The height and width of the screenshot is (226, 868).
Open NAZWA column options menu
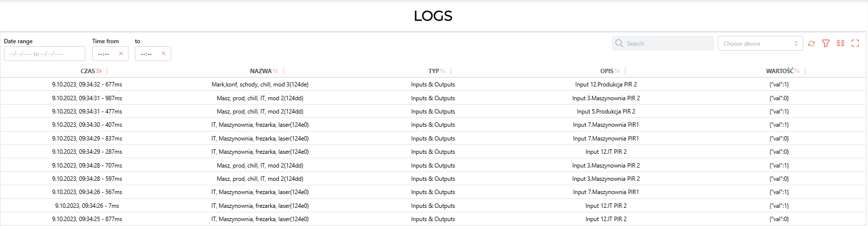point(283,71)
